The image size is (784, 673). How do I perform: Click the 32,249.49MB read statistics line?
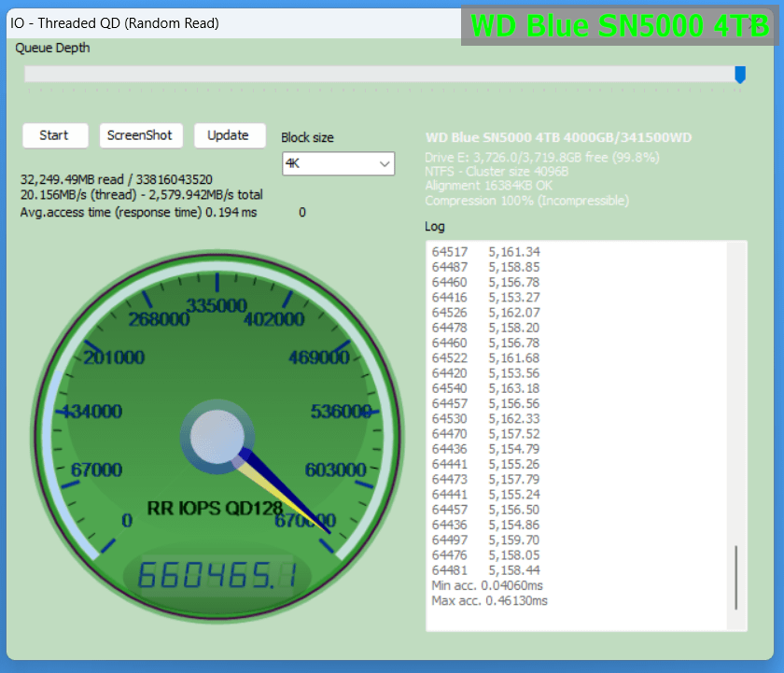tap(117, 179)
